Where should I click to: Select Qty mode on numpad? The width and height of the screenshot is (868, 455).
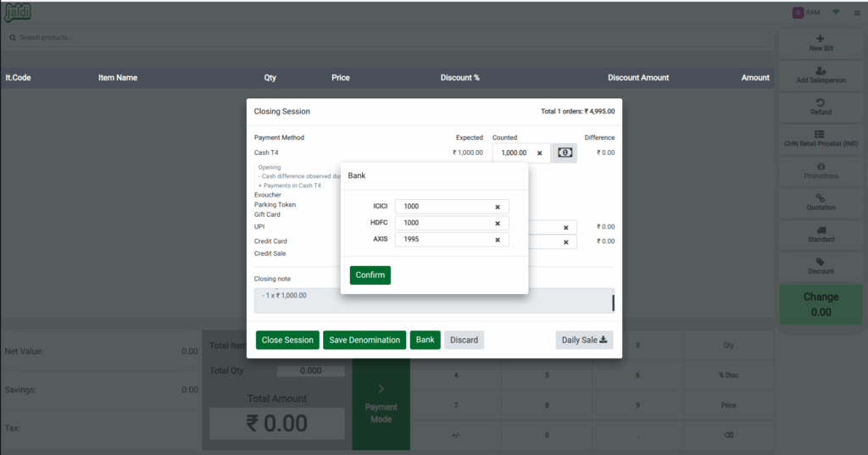click(x=728, y=345)
